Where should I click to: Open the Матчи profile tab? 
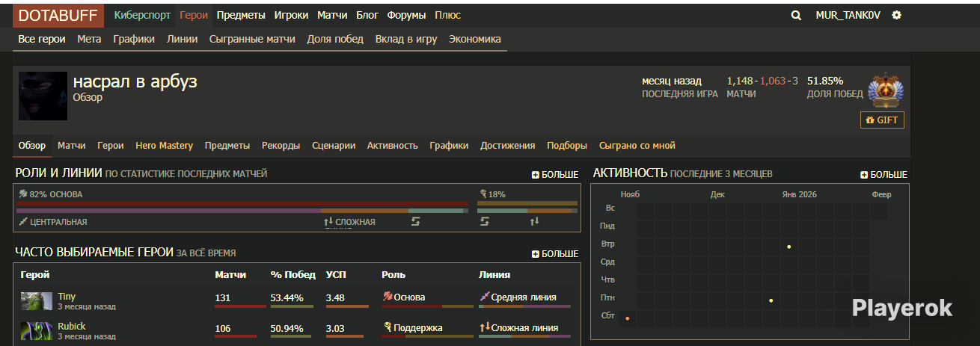click(x=71, y=146)
